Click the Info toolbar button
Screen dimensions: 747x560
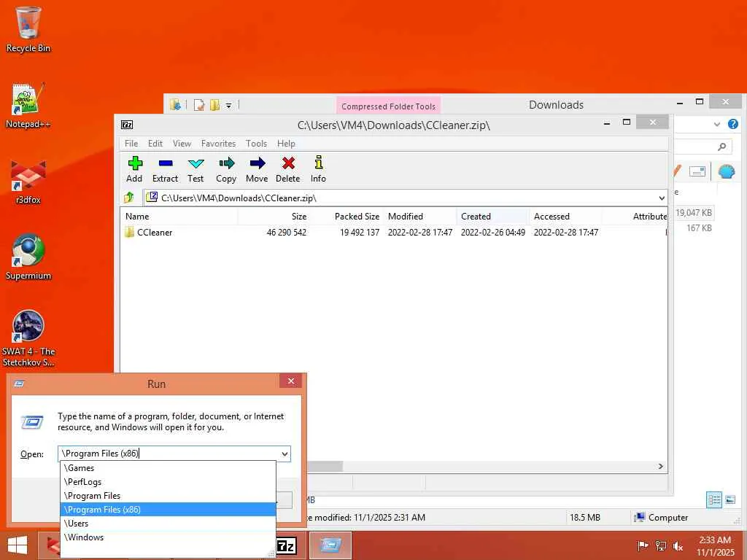tap(318, 169)
